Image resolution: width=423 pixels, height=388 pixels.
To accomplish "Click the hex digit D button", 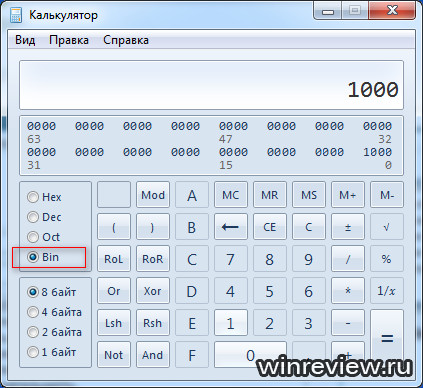I will click(x=192, y=291).
